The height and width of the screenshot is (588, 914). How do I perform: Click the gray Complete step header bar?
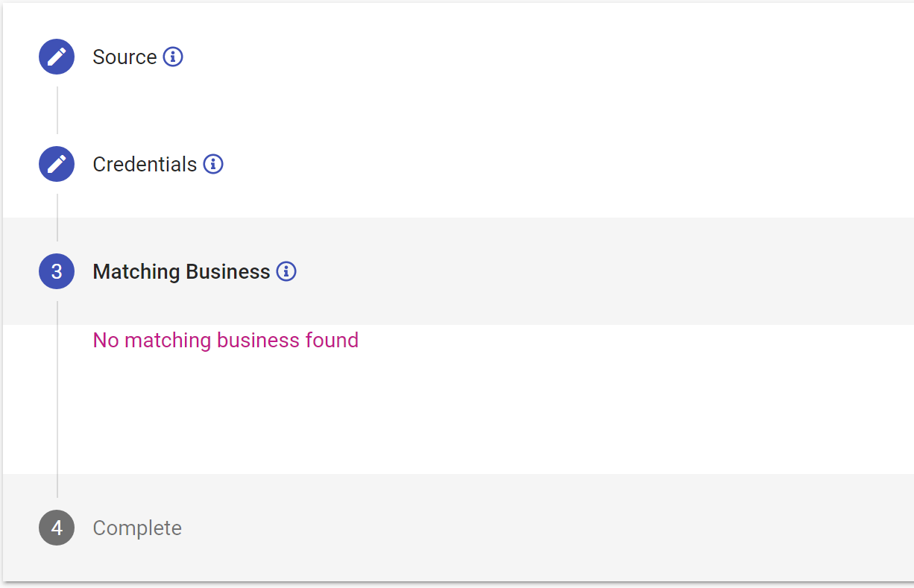(x=458, y=528)
